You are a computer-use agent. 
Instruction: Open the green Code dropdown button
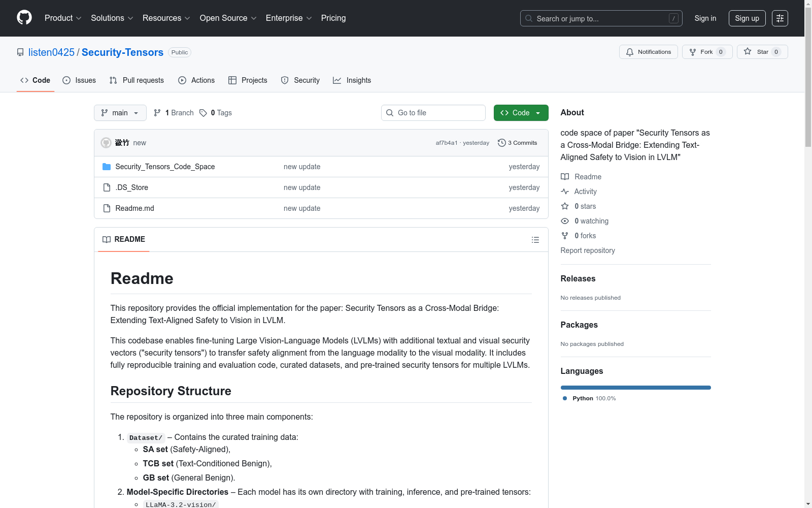(521, 113)
